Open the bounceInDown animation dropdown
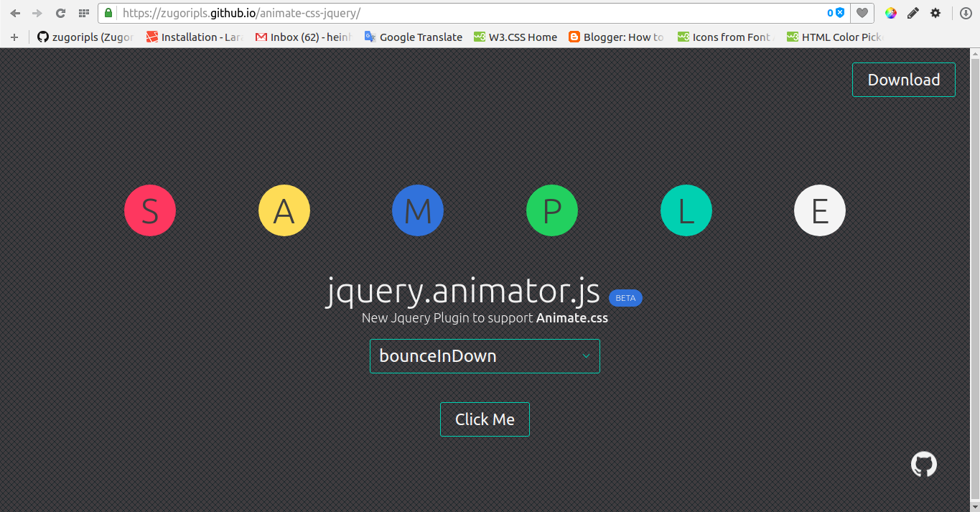Image resolution: width=980 pixels, height=512 pixels. (x=485, y=356)
